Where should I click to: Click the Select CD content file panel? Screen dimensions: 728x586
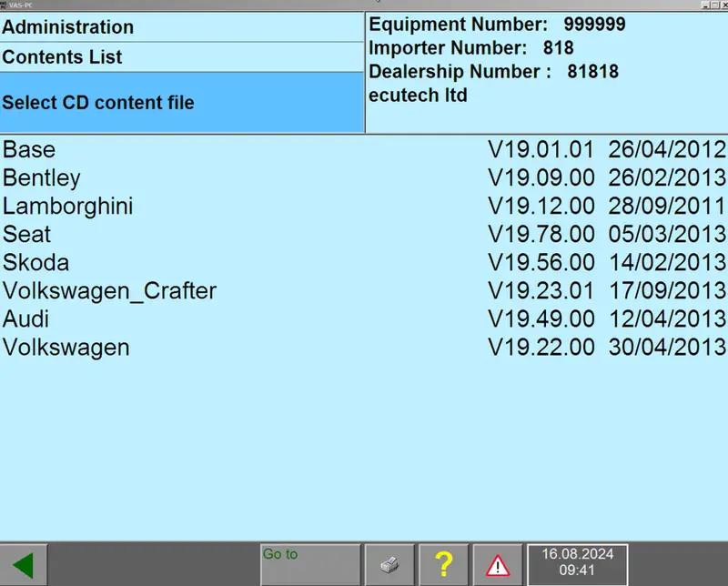(x=181, y=103)
